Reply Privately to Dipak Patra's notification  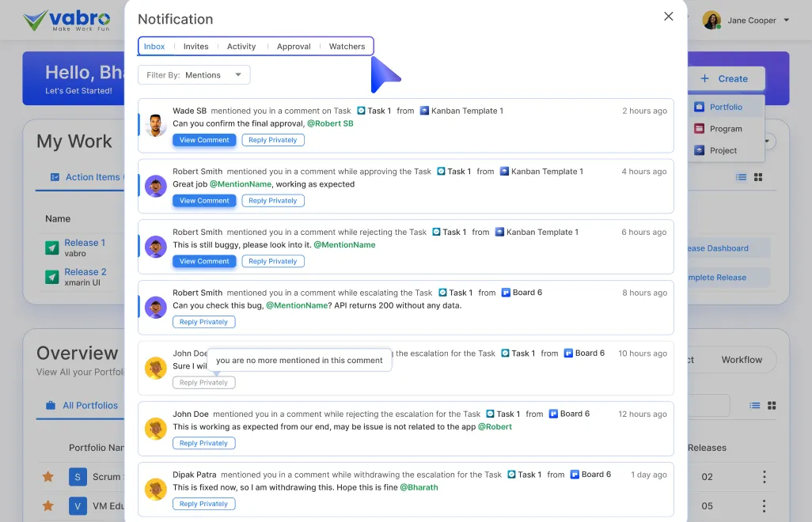click(x=203, y=503)
